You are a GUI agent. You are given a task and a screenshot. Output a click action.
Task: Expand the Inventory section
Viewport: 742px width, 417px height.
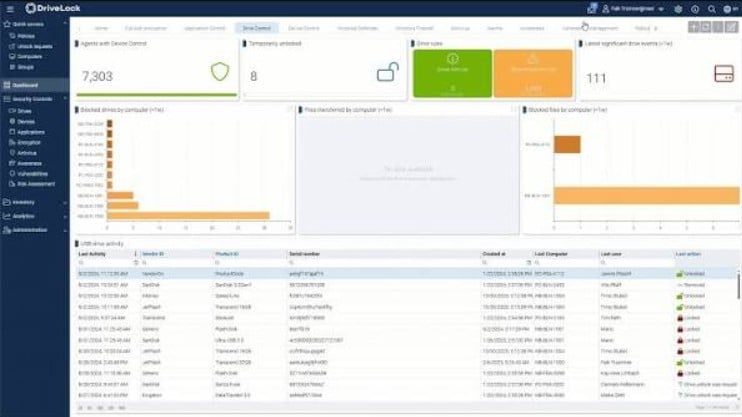(65, 203)
